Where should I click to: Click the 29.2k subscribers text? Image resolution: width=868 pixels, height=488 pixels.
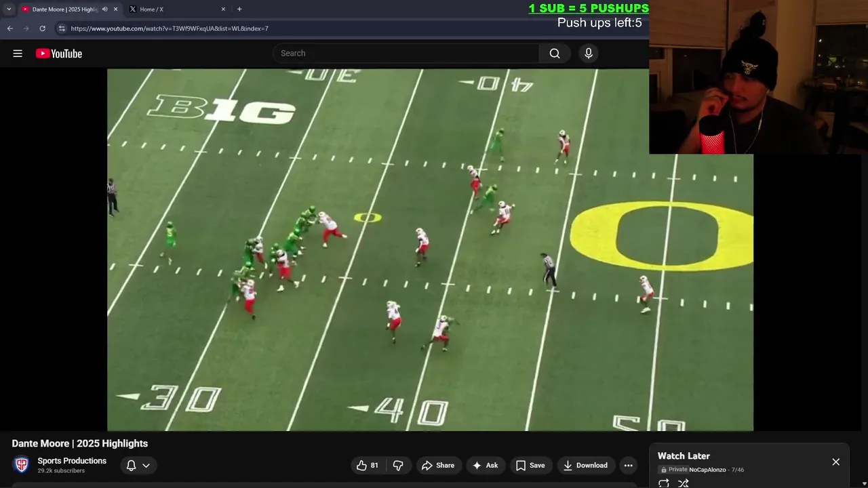pyautogui.click(x=61, y=471)
